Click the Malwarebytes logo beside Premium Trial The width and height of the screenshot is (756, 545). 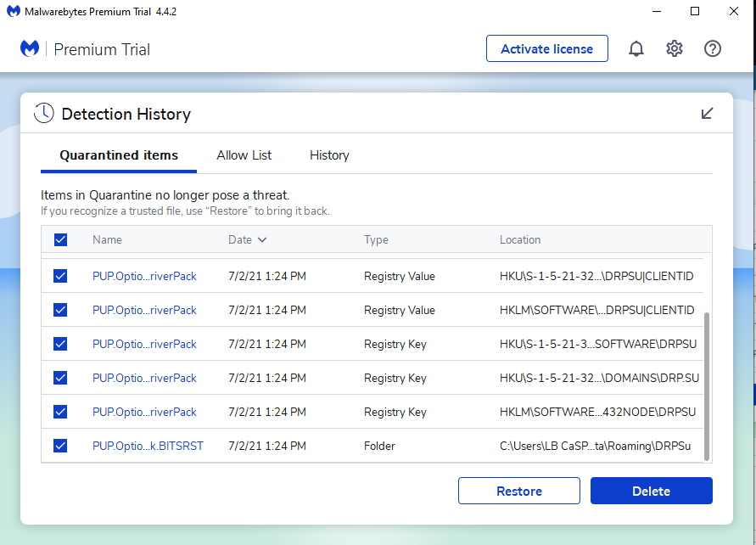(x=30, y=48)
